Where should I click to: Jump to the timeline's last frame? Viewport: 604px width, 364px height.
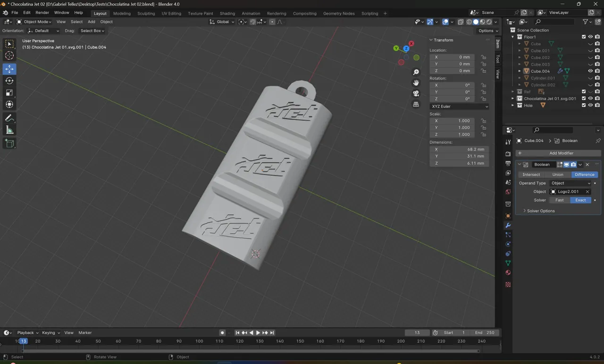(272, 333)
